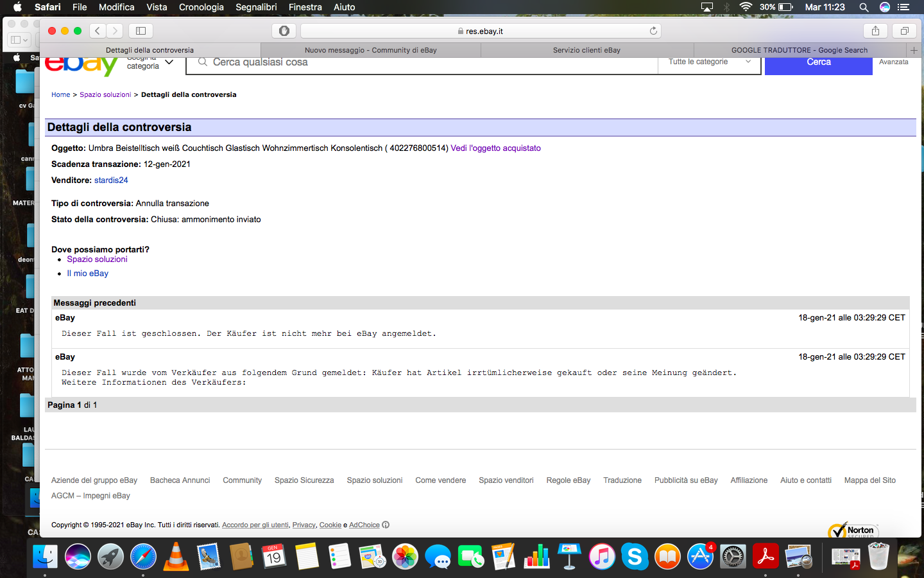Click 'Spazio Sicurezza' footer link
The width and height of the screenshot is (924, 578).
pos(304,480)
